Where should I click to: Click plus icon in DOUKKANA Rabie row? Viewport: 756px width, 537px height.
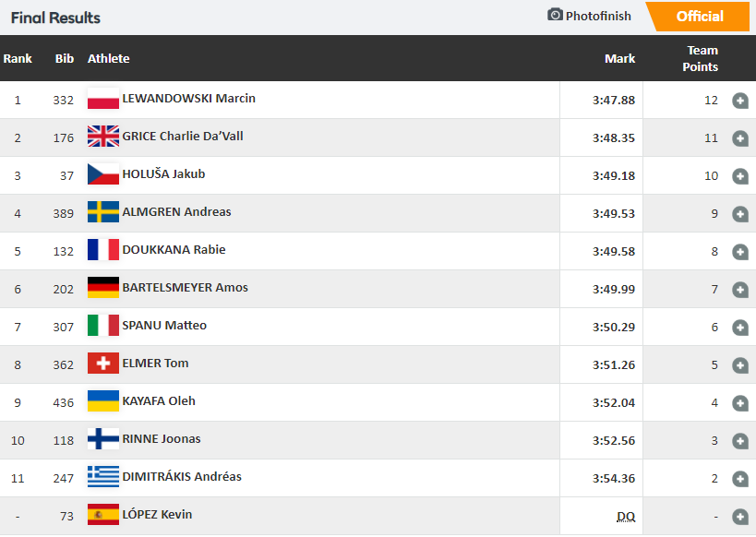point(740,252)
